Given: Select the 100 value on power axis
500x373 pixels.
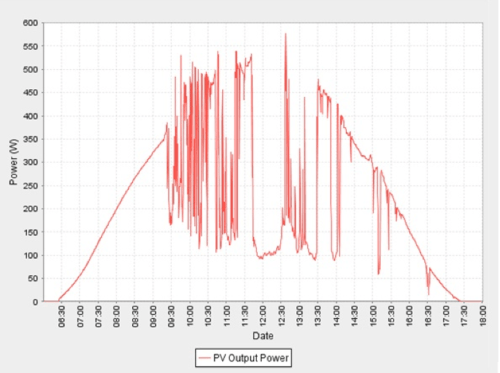Looking at the screenshot, I should click(x=31, y=255).
